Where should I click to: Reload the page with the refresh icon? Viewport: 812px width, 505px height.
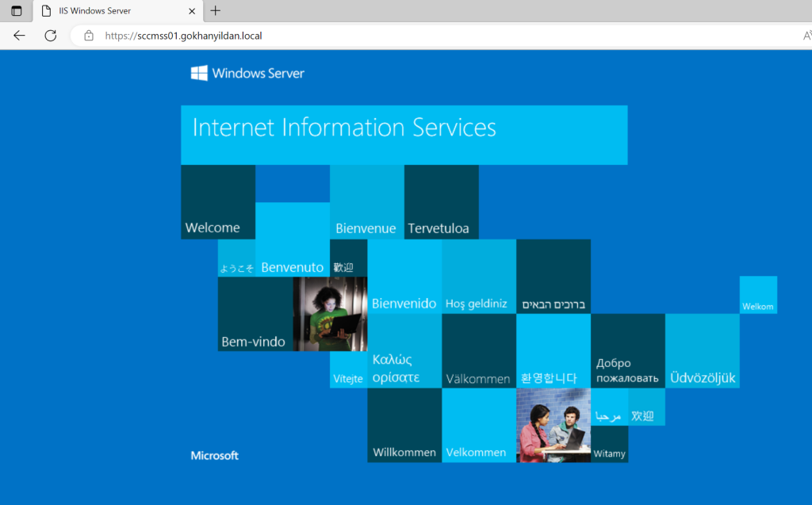pyautogui.click(x=50, y=36)
